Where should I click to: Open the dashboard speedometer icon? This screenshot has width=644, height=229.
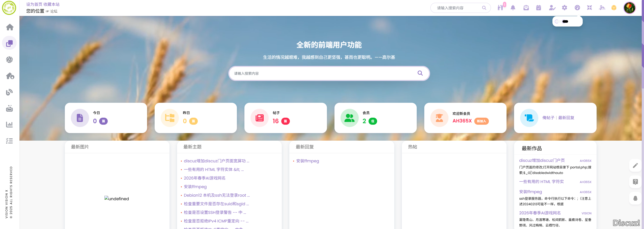pyautogui.click(x=577, y=8)
